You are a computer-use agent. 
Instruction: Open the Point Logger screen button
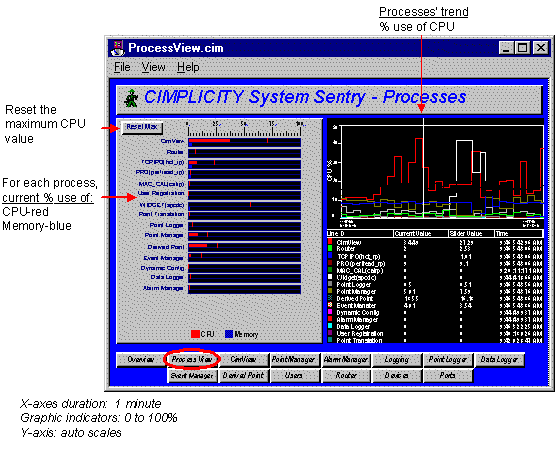coord(448,359)
